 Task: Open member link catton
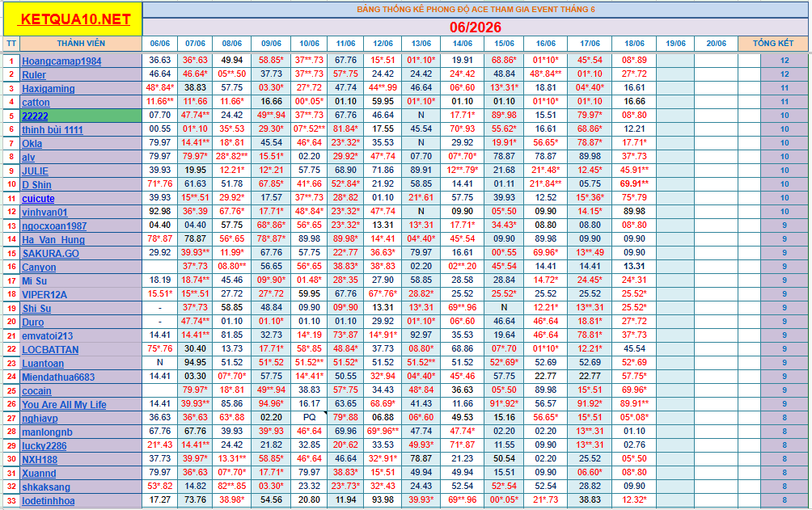point(36,103)
